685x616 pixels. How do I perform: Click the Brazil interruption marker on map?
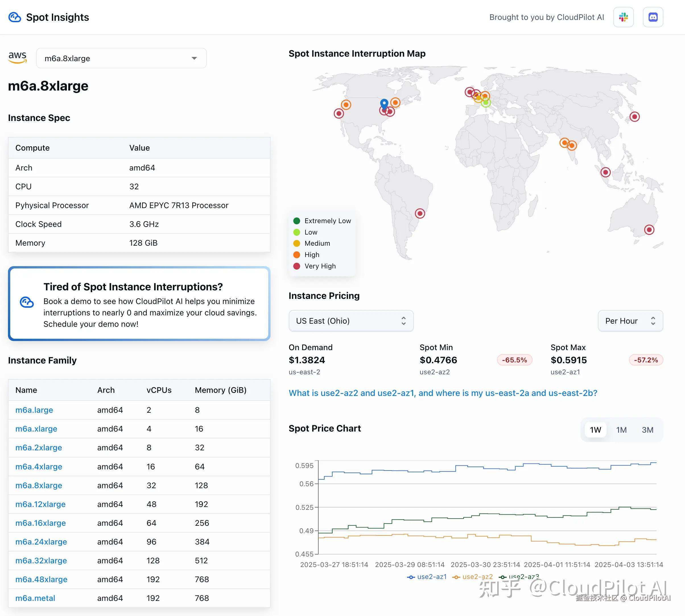click(420, 213)
